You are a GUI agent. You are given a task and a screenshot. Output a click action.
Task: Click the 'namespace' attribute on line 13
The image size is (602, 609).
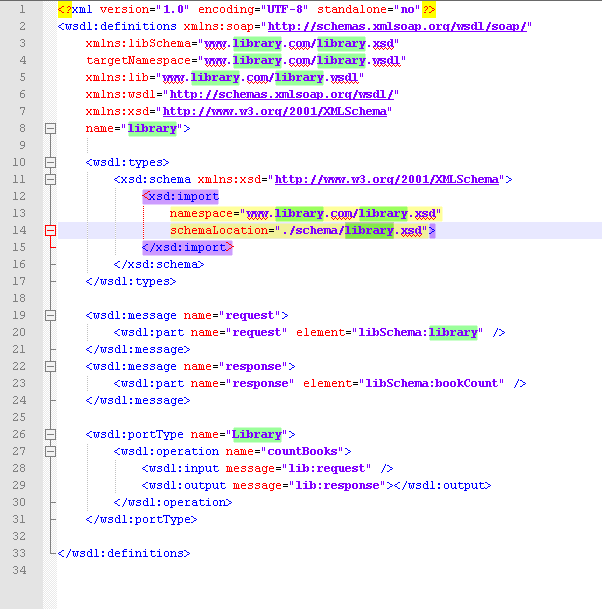tap(201, 214)
